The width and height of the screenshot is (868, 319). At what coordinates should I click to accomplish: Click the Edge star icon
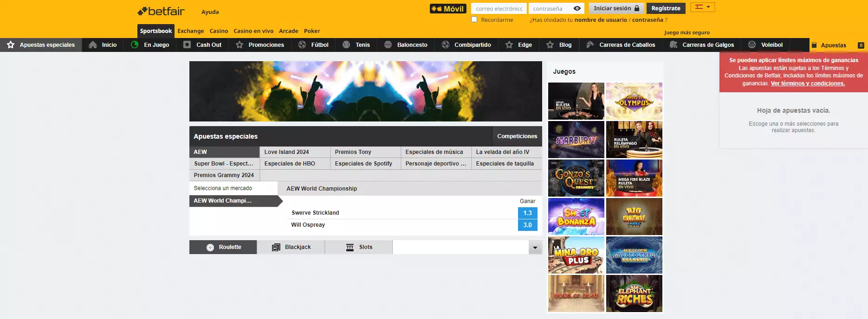509,45
